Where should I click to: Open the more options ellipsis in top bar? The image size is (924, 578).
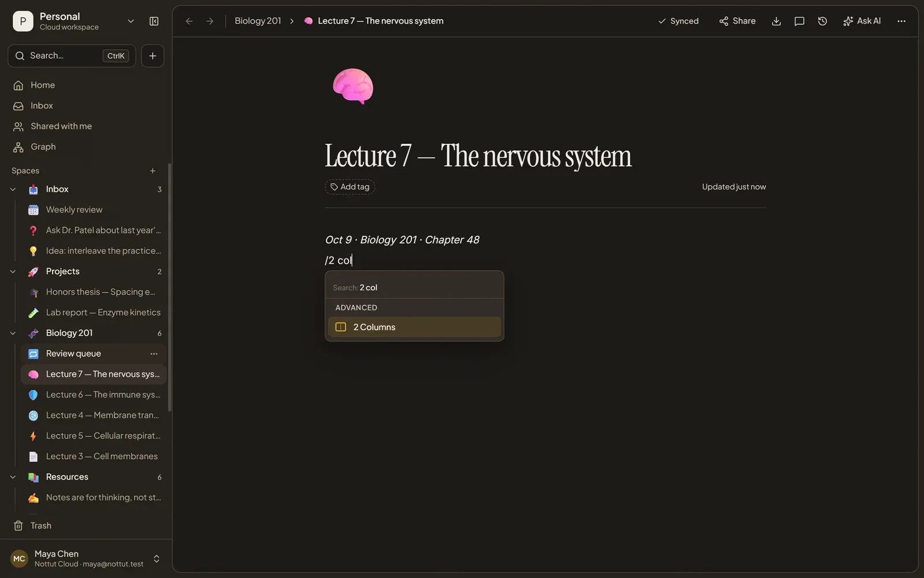click(x=901, y=21)
